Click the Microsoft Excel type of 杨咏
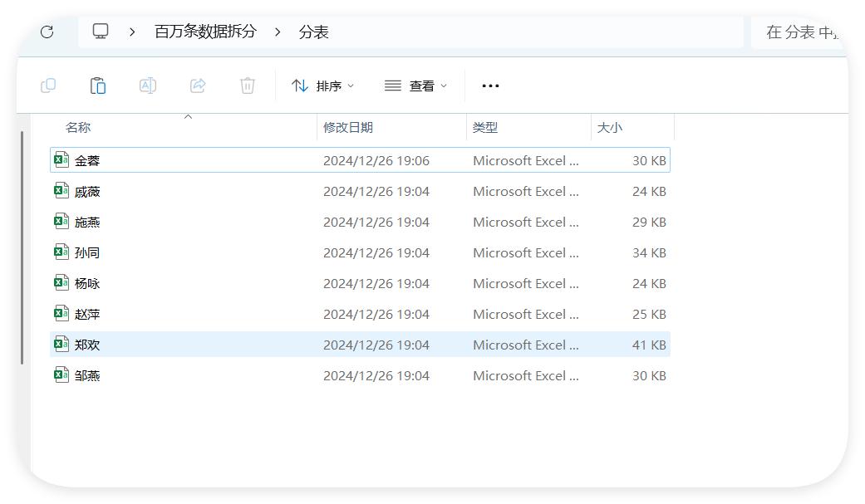The image size is (865, 504). click(x=526, y=283)
